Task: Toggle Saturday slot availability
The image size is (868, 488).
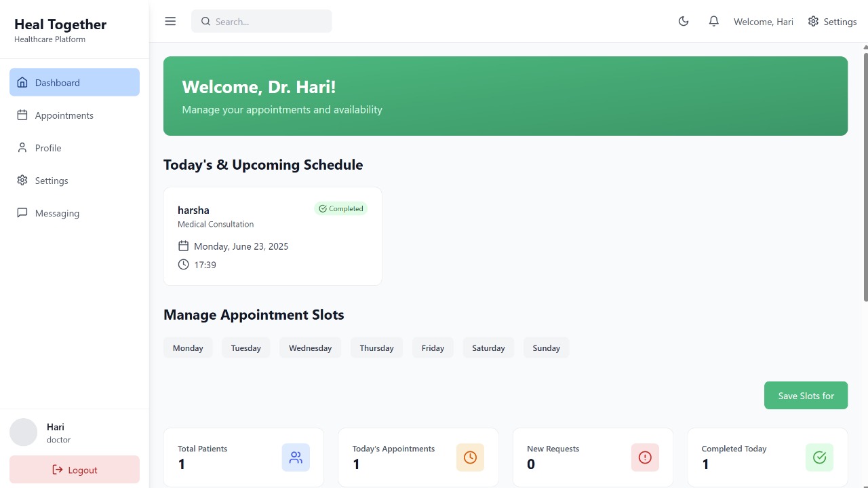Action: pyautogui.click(x=488, y=348)
